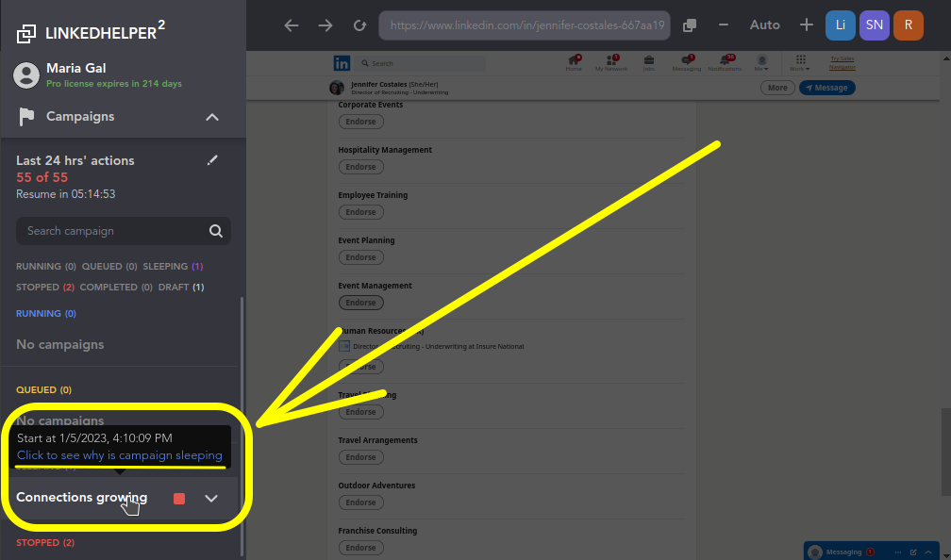The width and height of the screenshot is (951, 560).
Task: Click the search magnifier in campaign search
Action: coord(216,231)
